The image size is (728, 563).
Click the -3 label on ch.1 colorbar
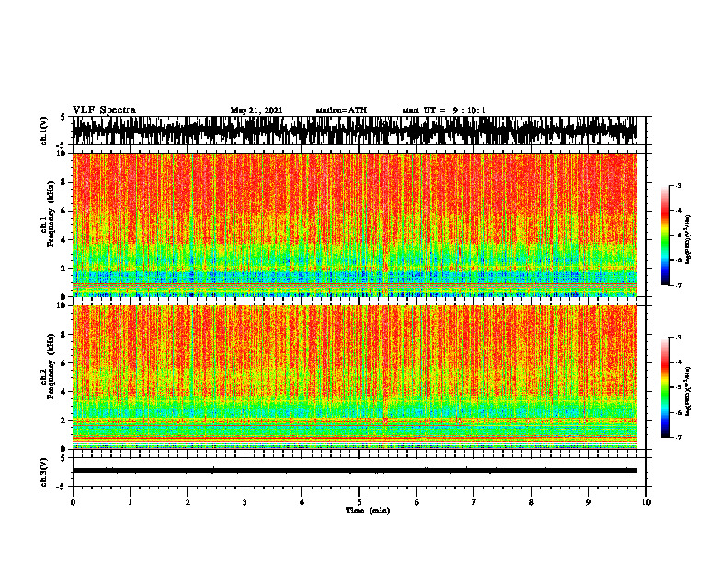coord(678,186)
